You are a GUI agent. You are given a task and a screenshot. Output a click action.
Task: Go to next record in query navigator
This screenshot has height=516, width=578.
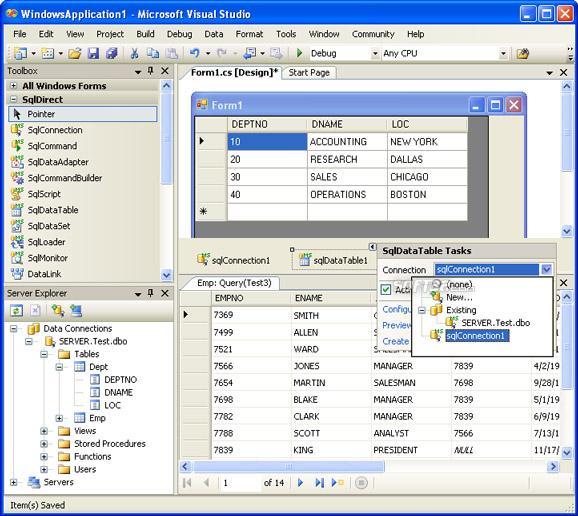coord(300,482)
